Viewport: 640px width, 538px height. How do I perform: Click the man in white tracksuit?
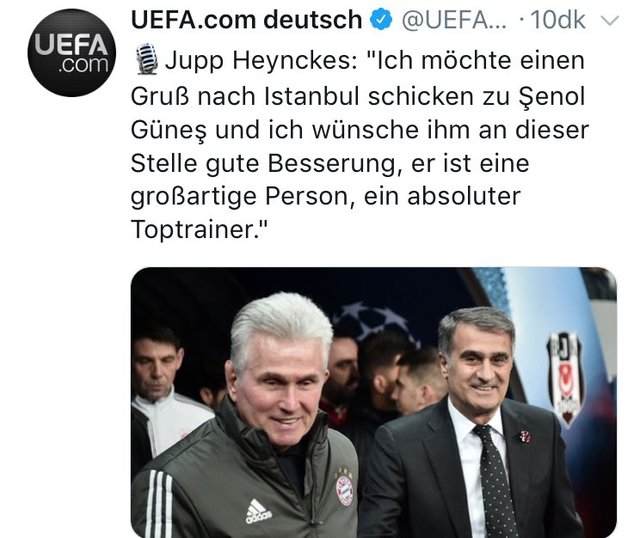click(163, 396)
